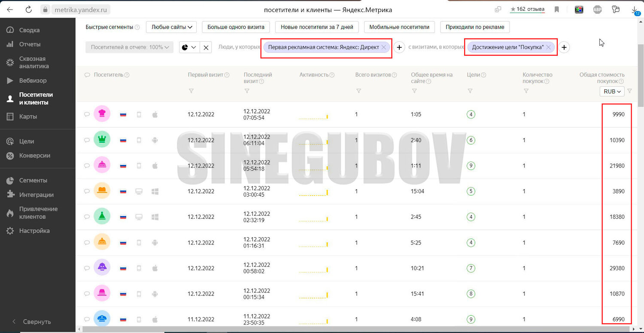Add condition after Покупка goal chip
Viewport: 644px width, 333px height.
[x=564, y=47]
